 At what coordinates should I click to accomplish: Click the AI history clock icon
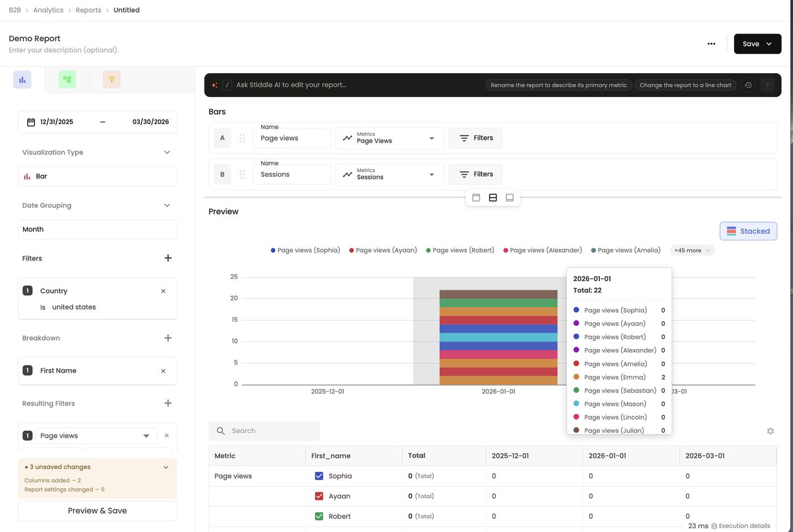748,85
